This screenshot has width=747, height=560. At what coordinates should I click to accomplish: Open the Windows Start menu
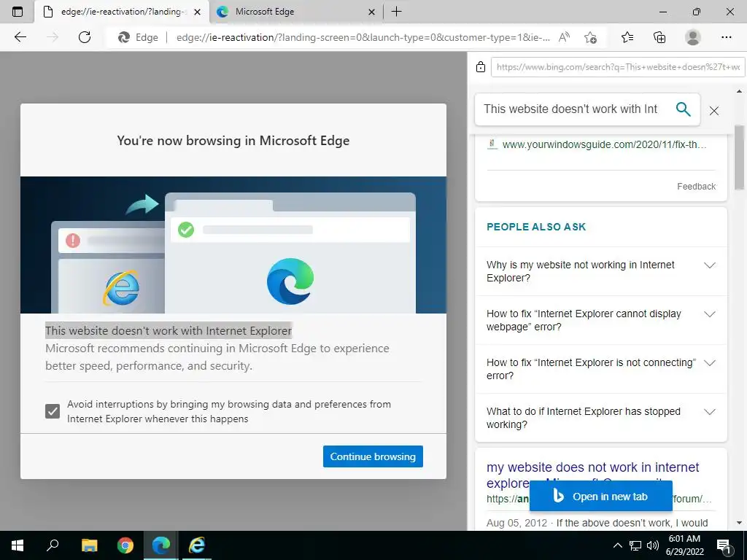click(18, 545)
